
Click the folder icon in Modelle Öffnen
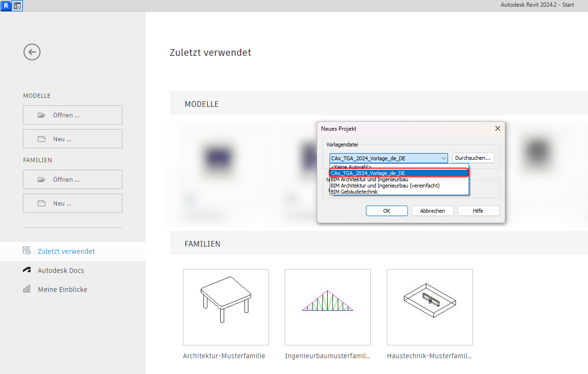click(x=42, y=115)
